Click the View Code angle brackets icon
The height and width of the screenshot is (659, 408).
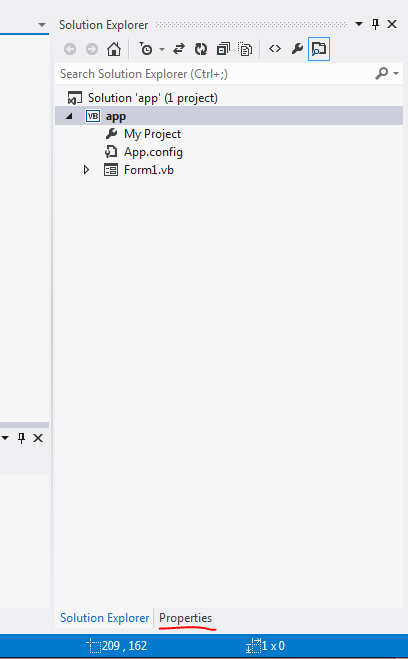(x=275, y=49)
